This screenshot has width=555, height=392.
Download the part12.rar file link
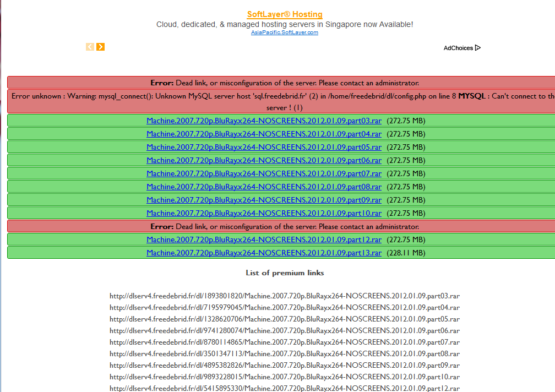coord(264,239)
